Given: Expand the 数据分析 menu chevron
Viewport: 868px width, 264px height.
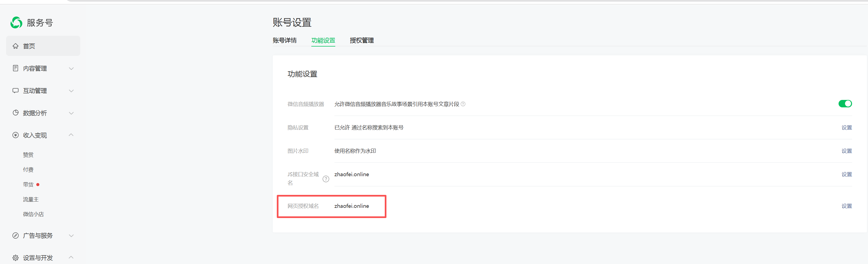Looking at the screenshot, I should pyautogui.click(x=71, y=113).
